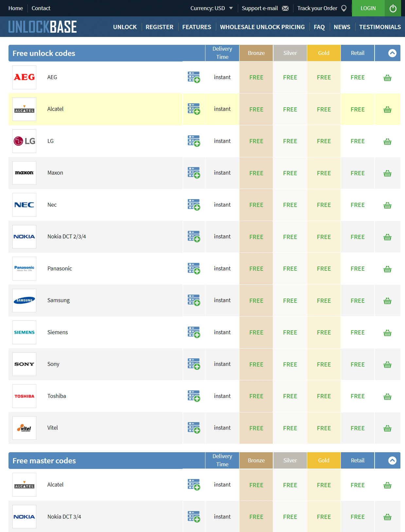Add Nokia DCT 2/3/4 to basket
This screenshot has width=405, height=532.
(387, 237)
